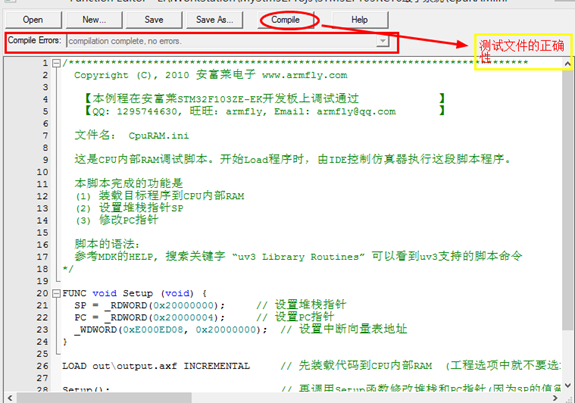Open the Compile Errors dropdown

point(382,41)
